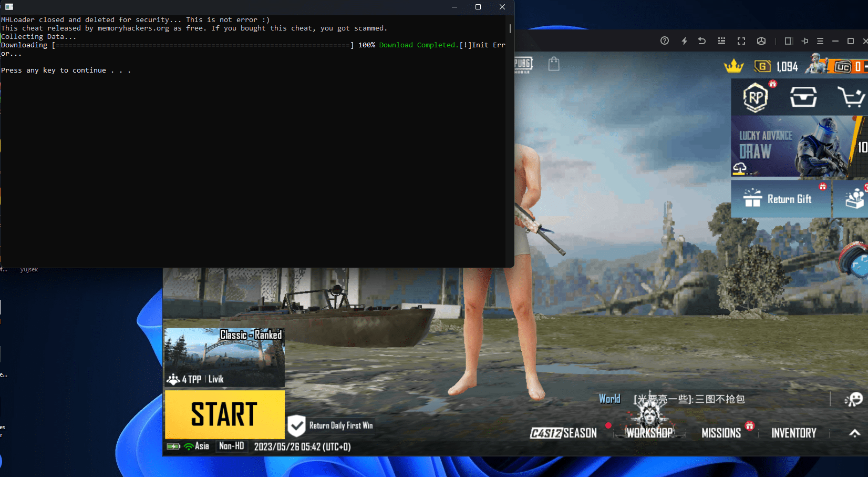The width and height of the screenshot is (868, 477).
Task: Click the PUBG Mobile logo
Action: pyautogui.click(x=523, y=64)
